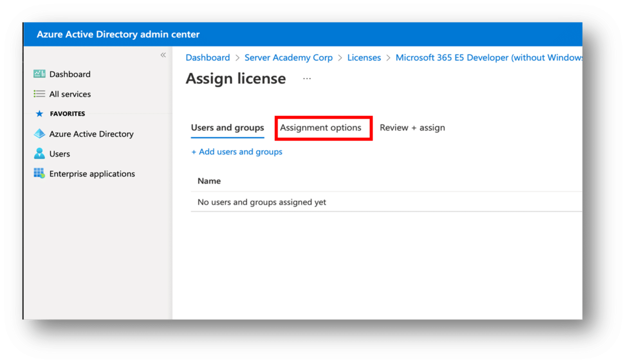The image size is (628, 364).
Task: Select the Azure Active Directory diamond icon
Action: (39, 134)
